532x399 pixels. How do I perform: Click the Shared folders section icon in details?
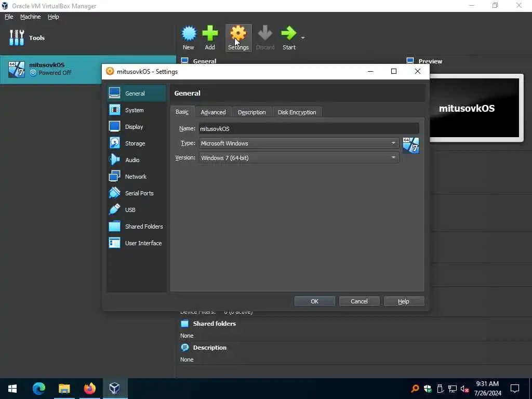[x=185, y=323]
